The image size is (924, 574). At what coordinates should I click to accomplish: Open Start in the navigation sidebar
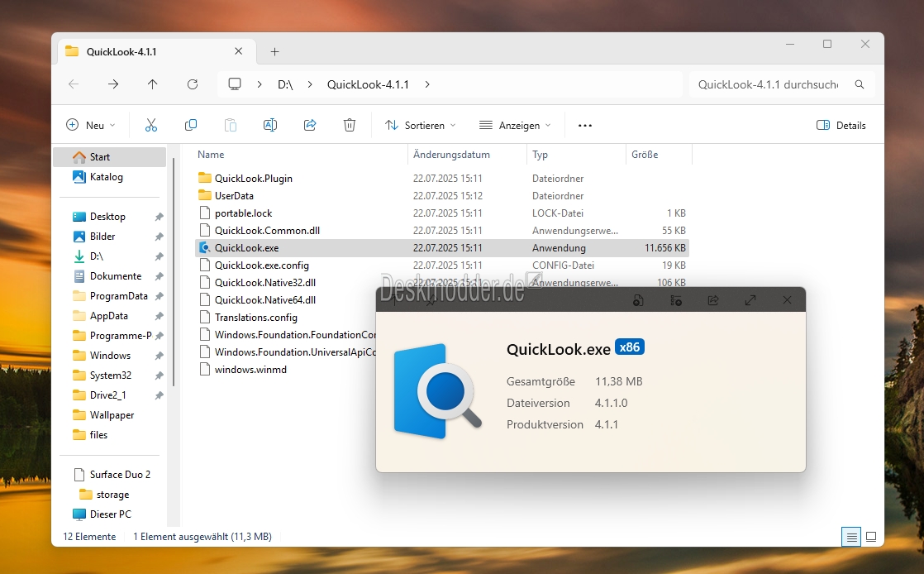tap(110, 157)
